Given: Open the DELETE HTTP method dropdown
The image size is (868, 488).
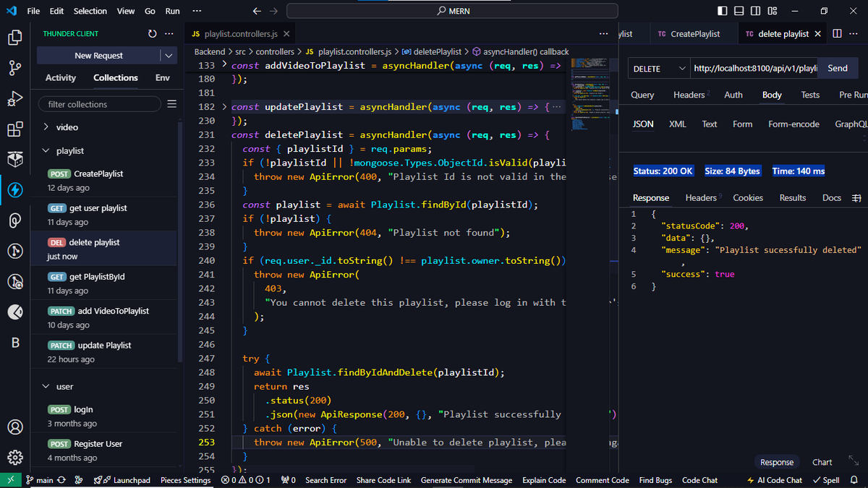Looking at the screenshot, I should pos(659,69).
